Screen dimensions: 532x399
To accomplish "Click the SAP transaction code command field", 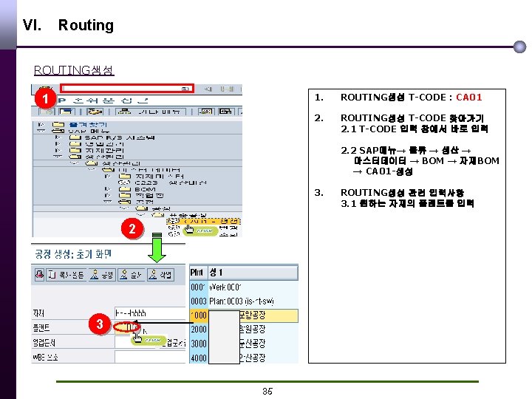I will pyautogui.click(x=126, y=89).
